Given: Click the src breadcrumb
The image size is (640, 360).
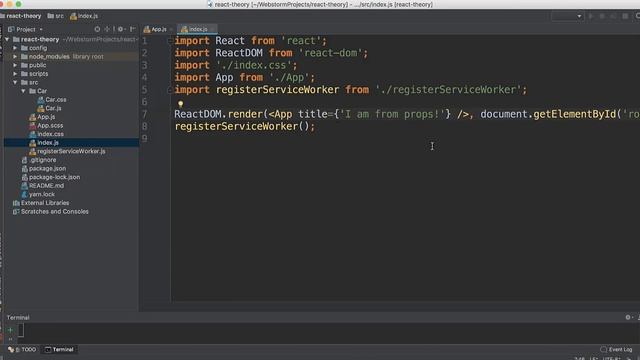Looking at the screenshot, I should pos(56,16).
